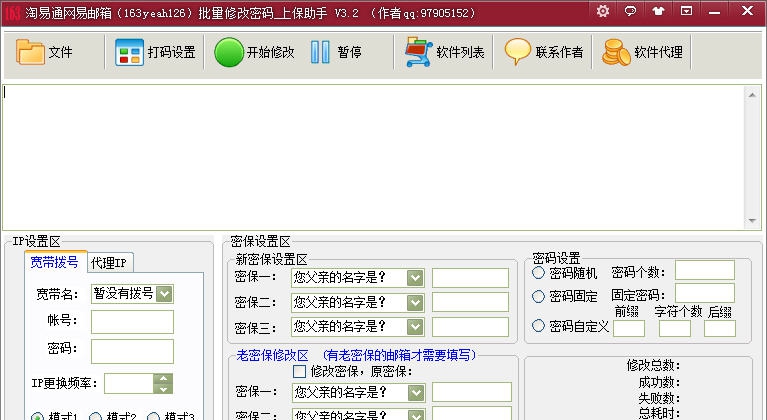Screen dimensions: 767x420
Task: Click the 修改总数 label
Action: pyautogui.click(x=653, y=365)
